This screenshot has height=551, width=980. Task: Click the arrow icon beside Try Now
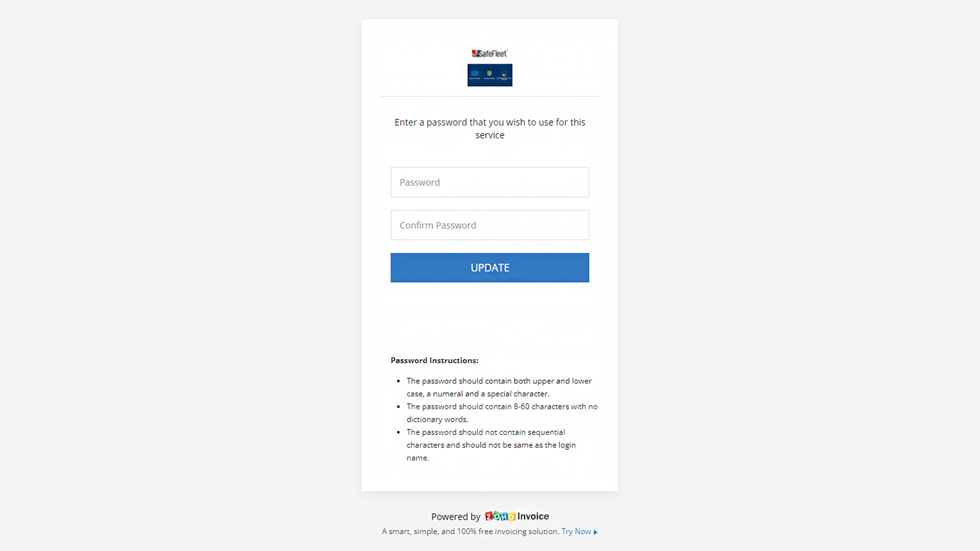[x=595, y=532]
